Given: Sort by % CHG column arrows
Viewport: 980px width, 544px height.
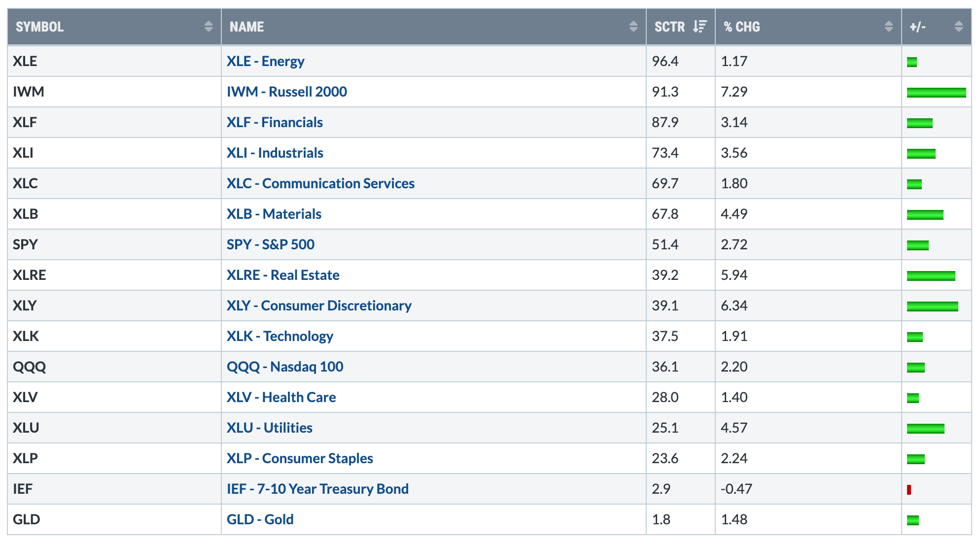Looking at the screenshot, I should (x=889, y=27).
